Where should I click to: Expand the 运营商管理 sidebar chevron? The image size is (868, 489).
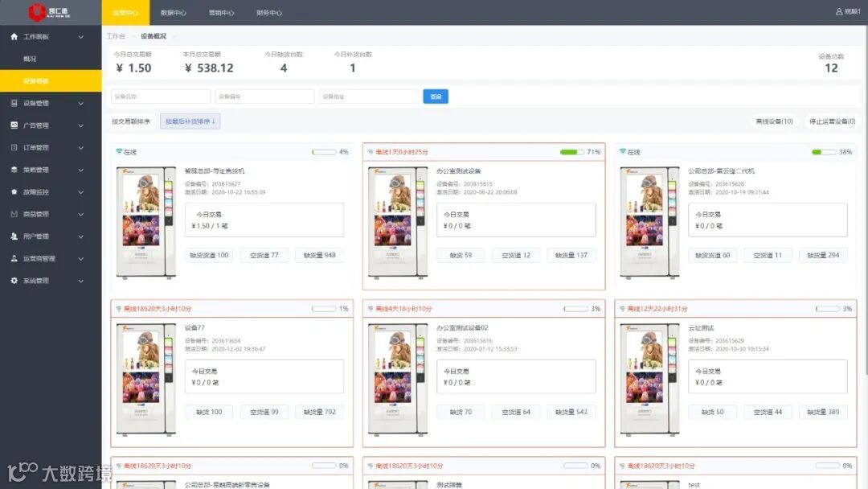coord(81,258)
